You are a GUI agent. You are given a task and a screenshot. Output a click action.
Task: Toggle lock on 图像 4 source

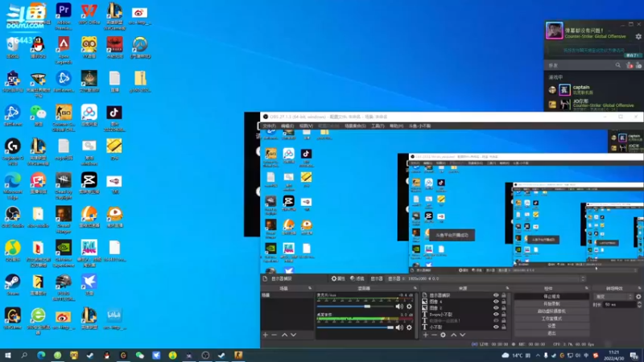coord(504,301)
